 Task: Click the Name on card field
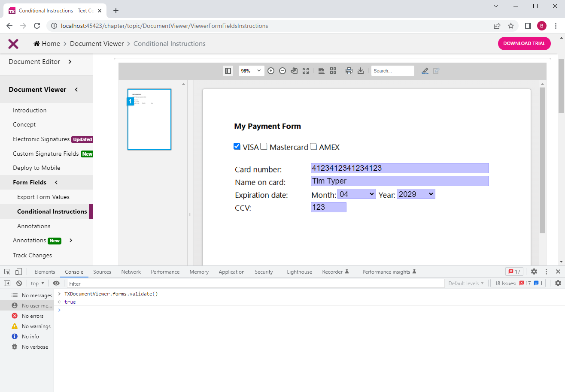pyautogui.click(x=400, y=181)
